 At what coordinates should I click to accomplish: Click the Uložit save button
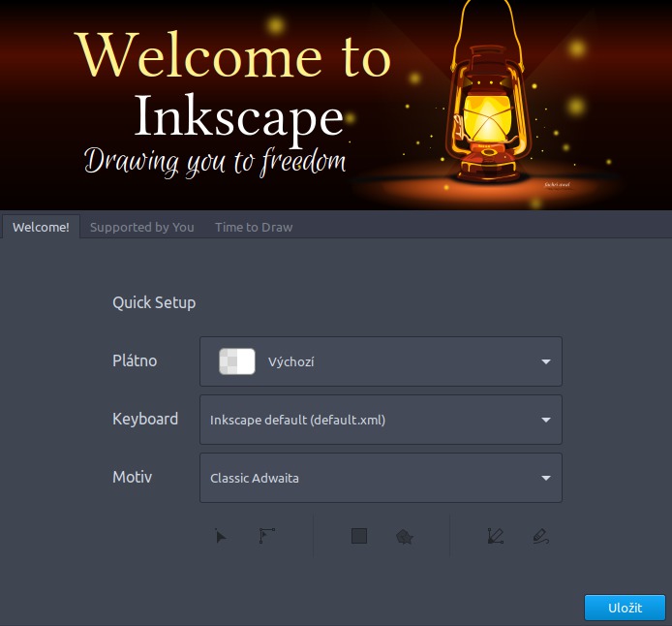(625, 608)
